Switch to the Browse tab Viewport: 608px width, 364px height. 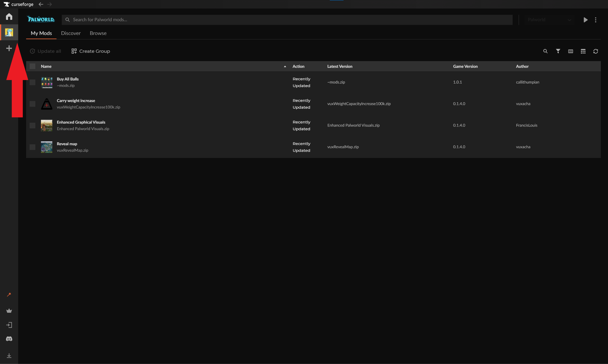(98, 33)
